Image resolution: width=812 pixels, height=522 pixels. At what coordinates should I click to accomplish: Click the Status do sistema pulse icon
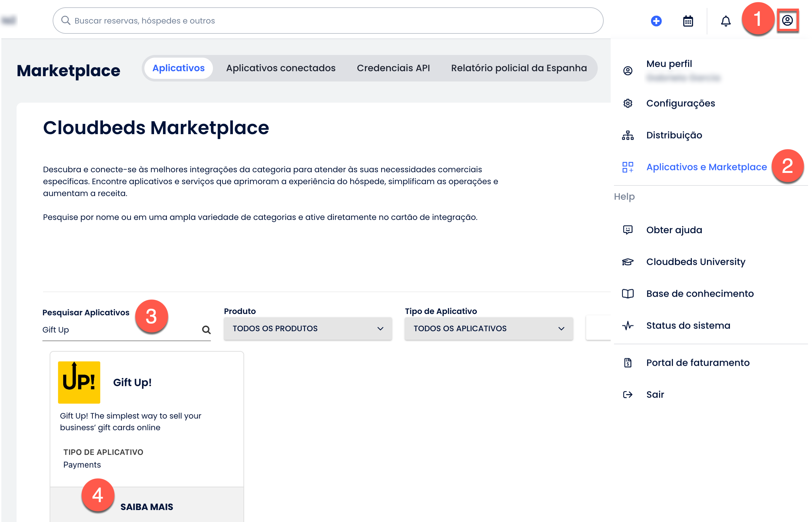pos(628,325)
